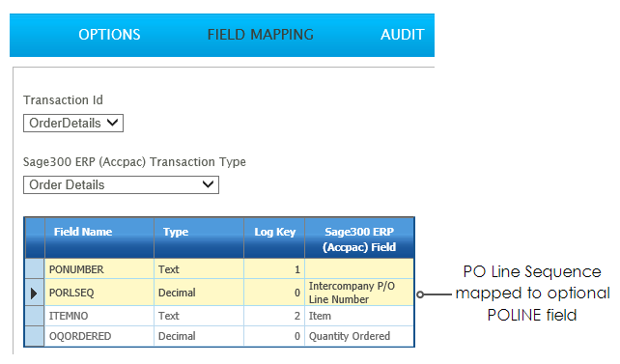Click the current-row arrow beside PORLSEQ
The height and width of the screenshot is (364, 620).
pos(35,293)
